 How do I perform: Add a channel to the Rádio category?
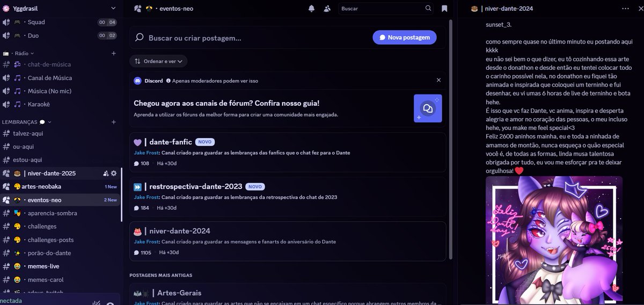(113, 54)
